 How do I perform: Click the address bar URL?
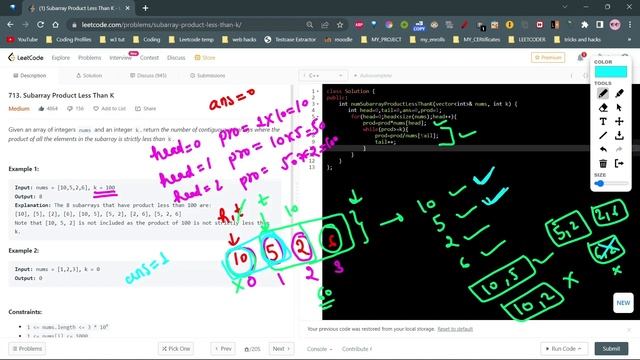click(161, 25)
